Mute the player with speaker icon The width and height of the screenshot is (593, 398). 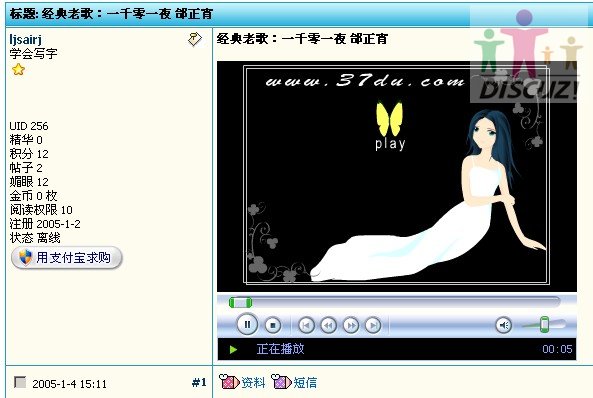coord(503,325)
